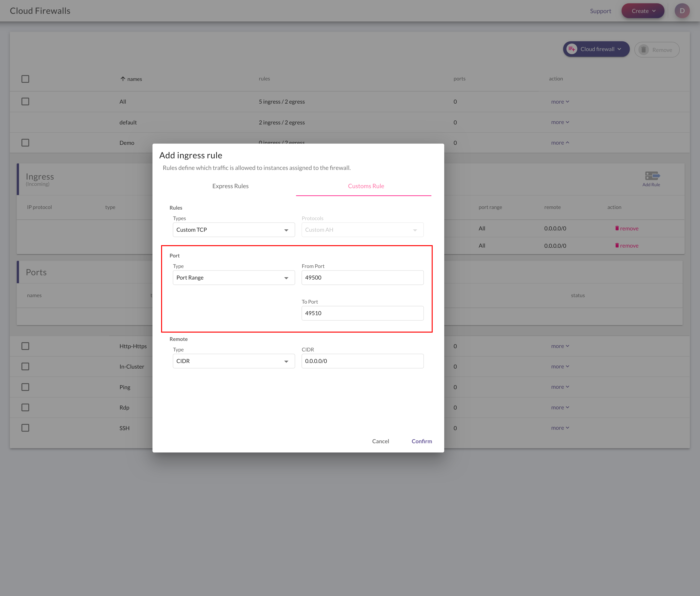The width and height of the screenshot is (700, 596).
Task: Click the trash icon in Remove button
Action: pyautogui.click(x=644, y=50)
